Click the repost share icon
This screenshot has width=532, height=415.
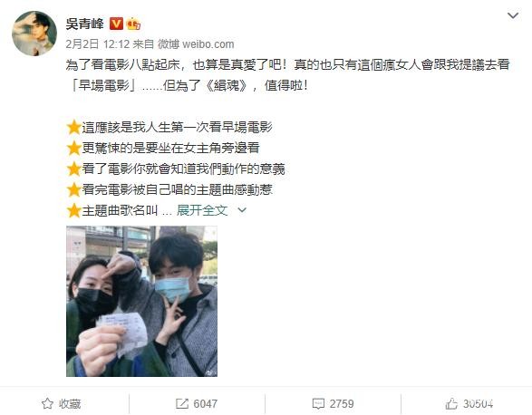coord(182,404)
